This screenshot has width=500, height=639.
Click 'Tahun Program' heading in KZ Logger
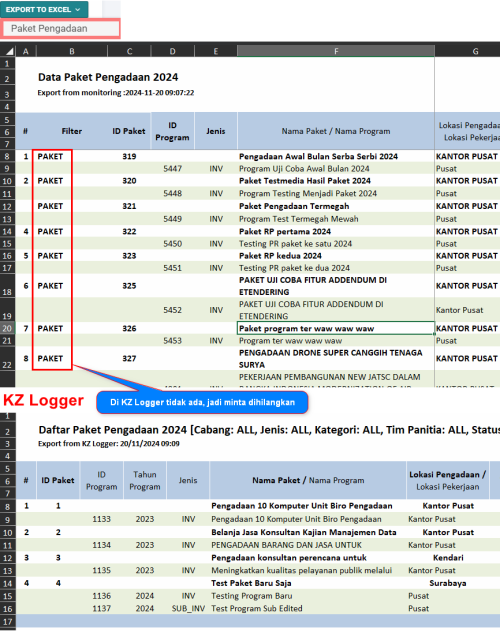coord(145,480)
